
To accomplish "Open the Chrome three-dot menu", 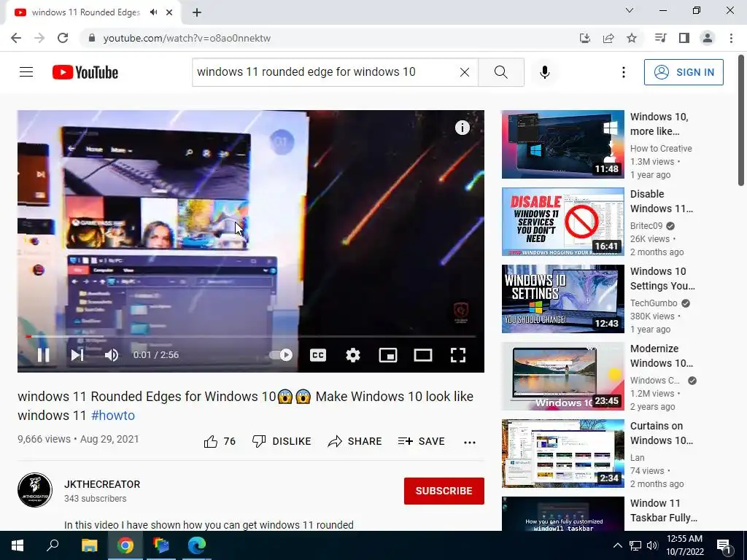I will (x=731, y=38).
